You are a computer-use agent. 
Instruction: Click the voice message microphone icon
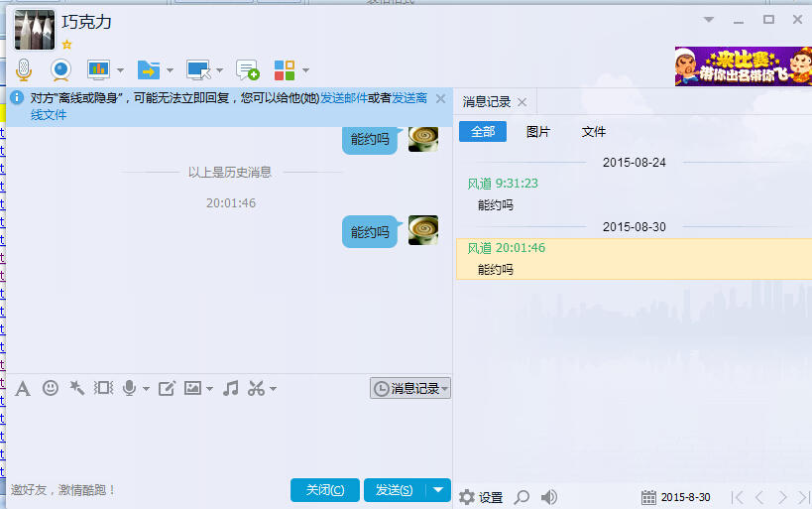pyautogui.click(x=130, y=388)
